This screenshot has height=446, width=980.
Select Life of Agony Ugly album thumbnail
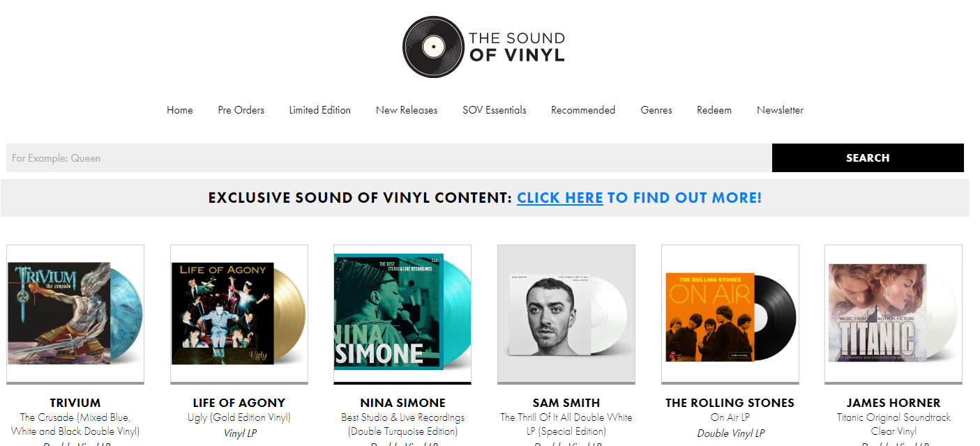pyautogui.click(x=239, y=313)
